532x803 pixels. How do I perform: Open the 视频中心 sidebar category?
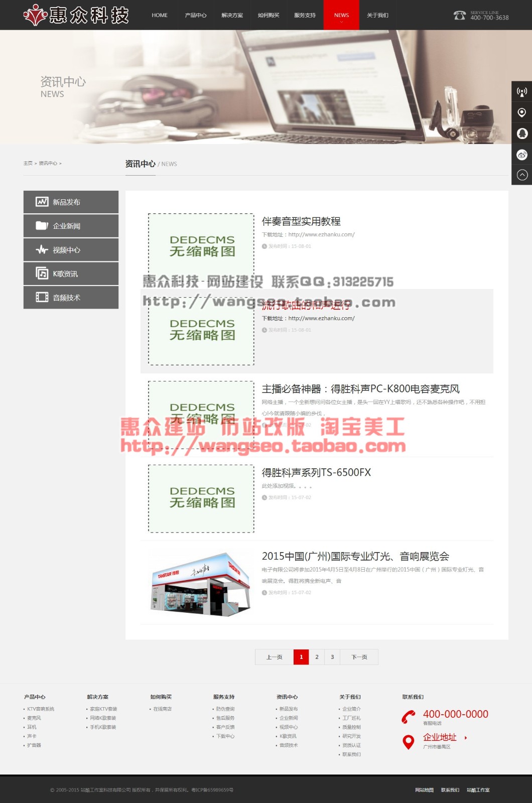point(71,249)
